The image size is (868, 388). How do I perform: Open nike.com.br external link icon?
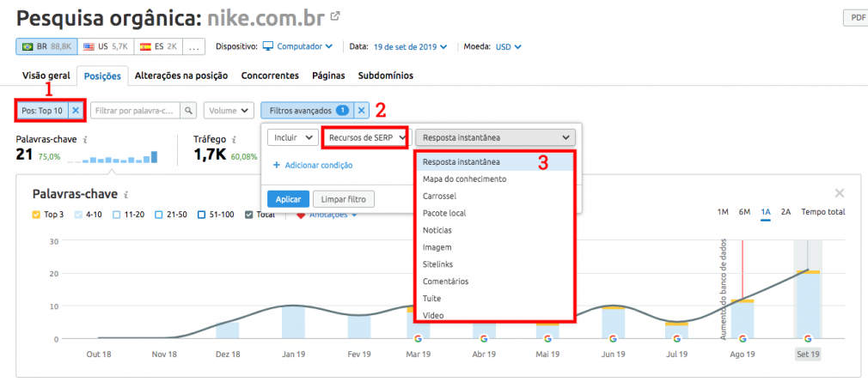pos(335,16)
